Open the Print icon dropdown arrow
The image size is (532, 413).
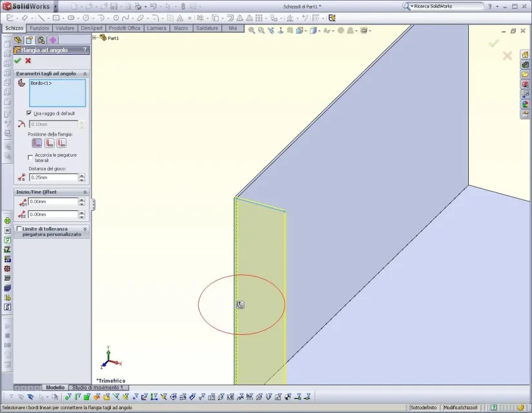pyautogui.click(x=145, y=6)
